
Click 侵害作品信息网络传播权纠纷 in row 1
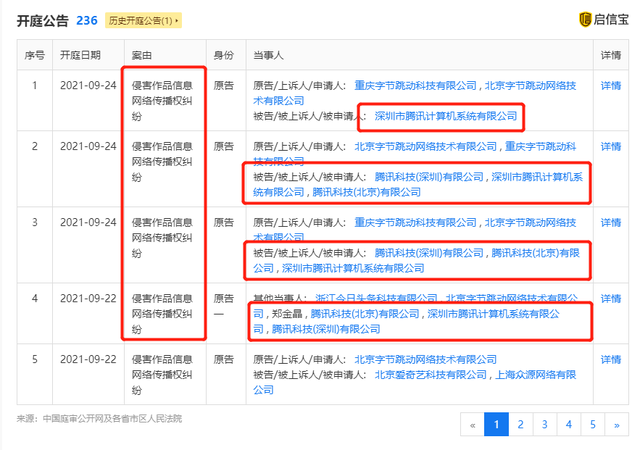[162, 101]
